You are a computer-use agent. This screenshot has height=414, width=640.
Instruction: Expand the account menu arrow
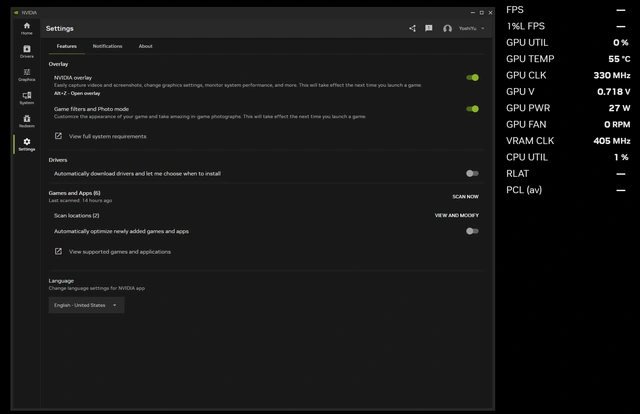483,29
